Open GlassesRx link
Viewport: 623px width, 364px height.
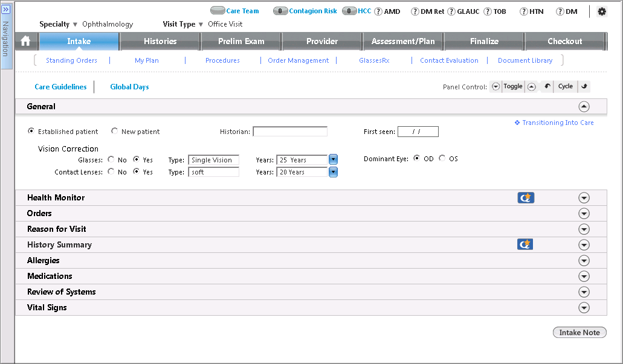pyautogui.click(x=374, y=60)
